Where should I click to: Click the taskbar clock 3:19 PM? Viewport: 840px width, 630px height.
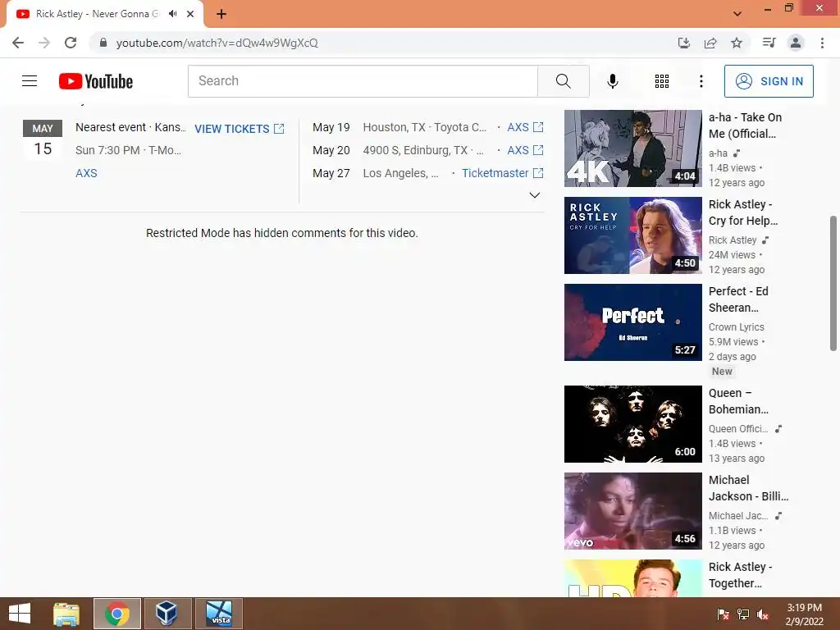pyautogui.click(x=804, y=608)
